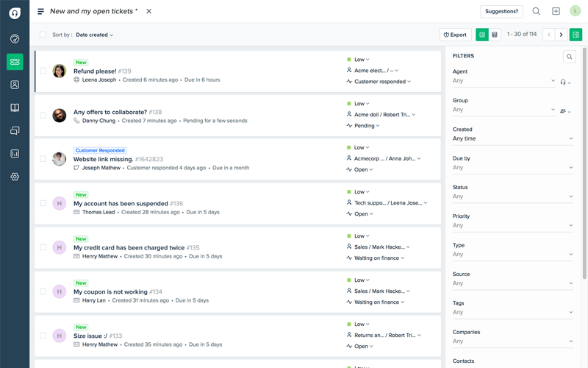Click Joseph Mathew's avatar photo
This screenshot has width=588, height=368.
pyautogui.click(x=60, y=159)
